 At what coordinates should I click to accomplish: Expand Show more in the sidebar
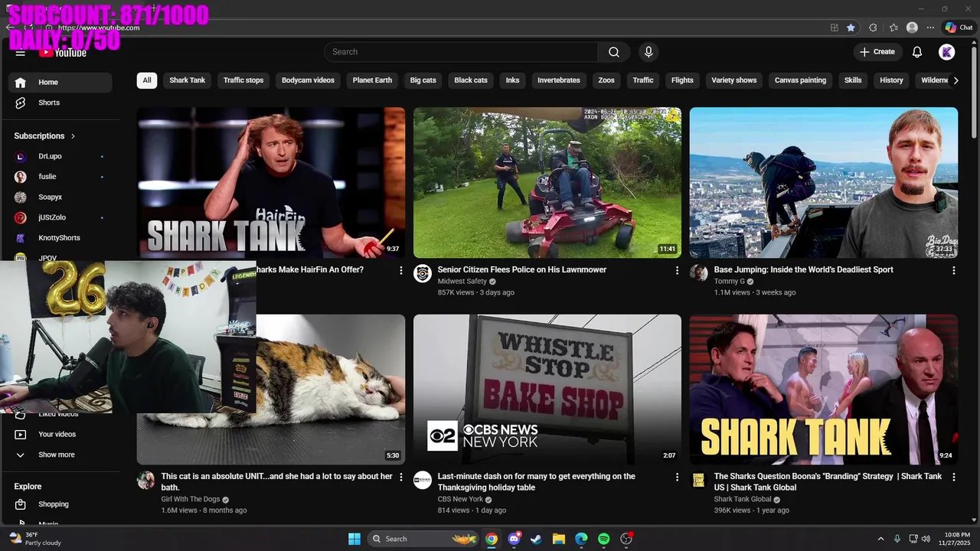point(60,455)
